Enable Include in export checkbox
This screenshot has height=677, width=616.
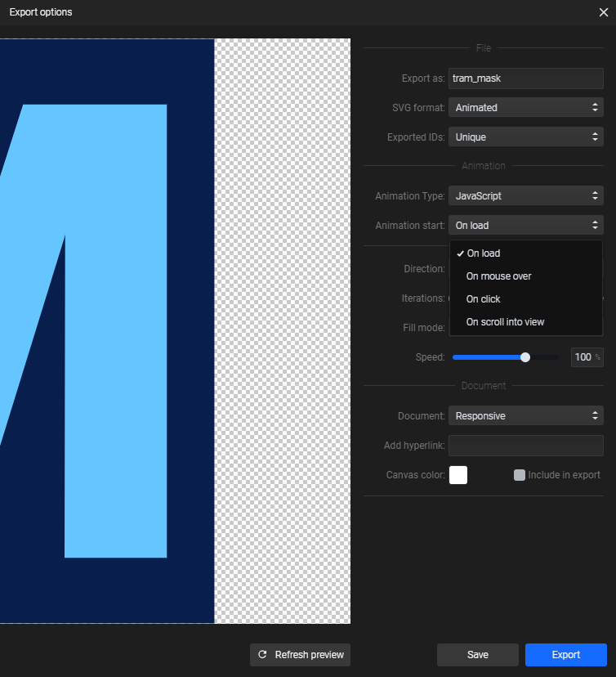[520, 475]
